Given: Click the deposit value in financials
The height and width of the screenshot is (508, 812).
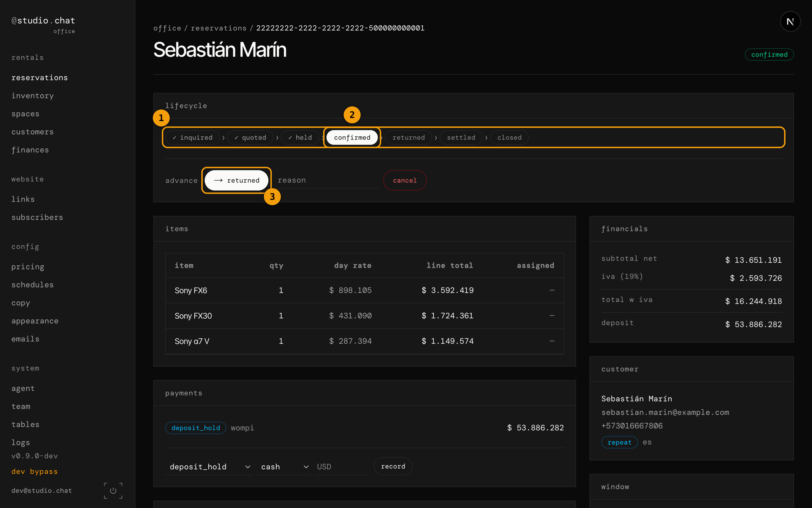Looking at the screenshot, I should coord(753,324).
